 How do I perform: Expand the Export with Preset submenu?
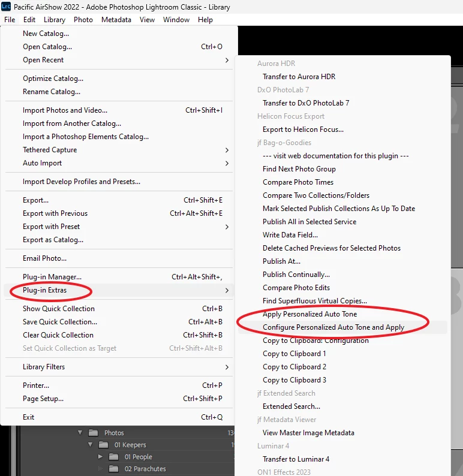119,227
